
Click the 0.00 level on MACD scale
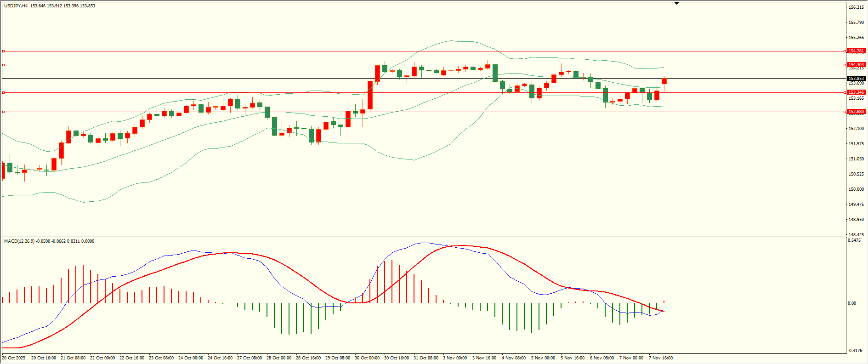pyautogui.click(x=852, y=303)
